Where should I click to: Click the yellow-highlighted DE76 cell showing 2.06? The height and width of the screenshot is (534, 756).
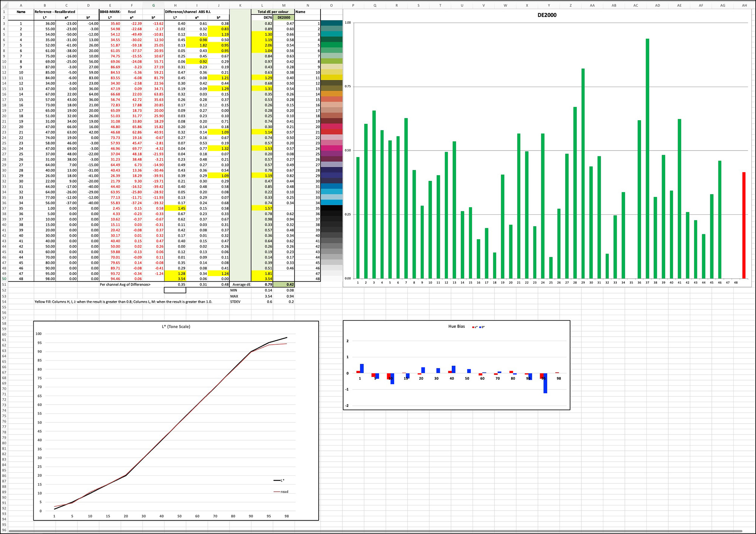pos(268,45)
